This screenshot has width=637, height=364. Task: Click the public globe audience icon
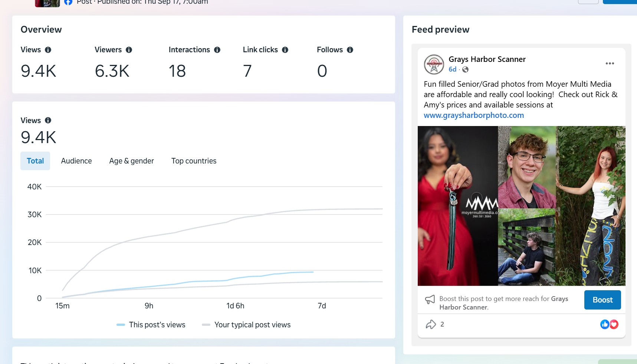(465, 69)
